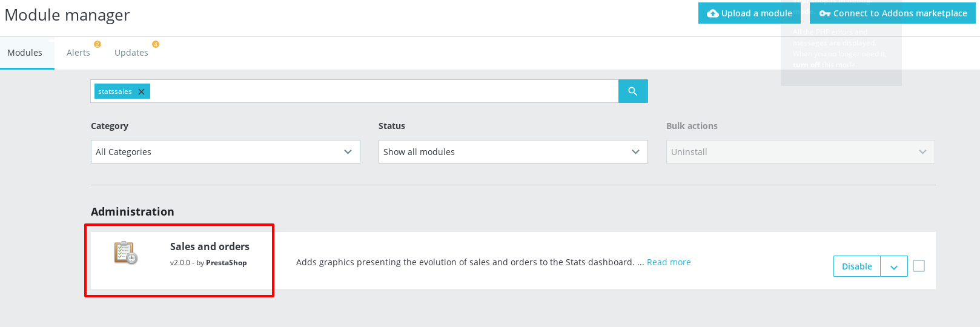Click the Updates notification count badge
This screenshot has height=327, width=980.
pyautogui.click(x=156, y=44)
